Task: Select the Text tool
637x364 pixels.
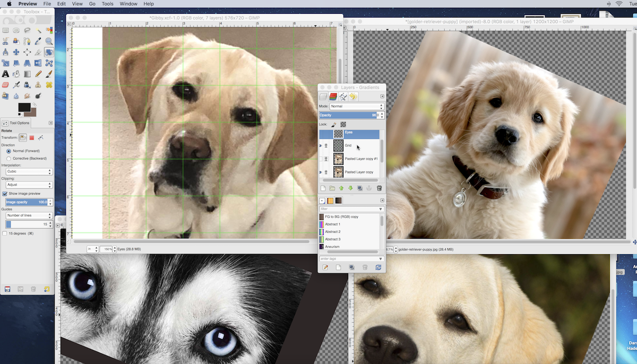Action: pyautogui.click(x=5, y=74)
